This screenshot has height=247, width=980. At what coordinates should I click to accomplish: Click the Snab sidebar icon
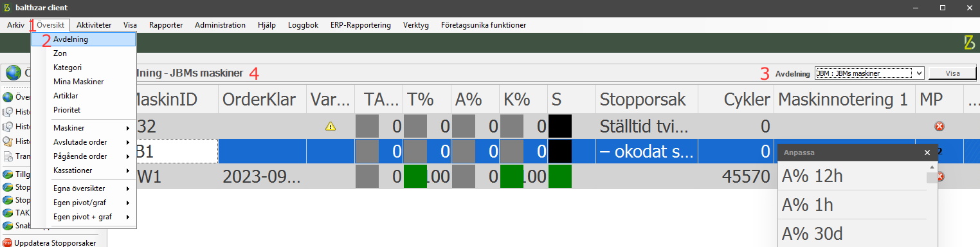point(8,226)
